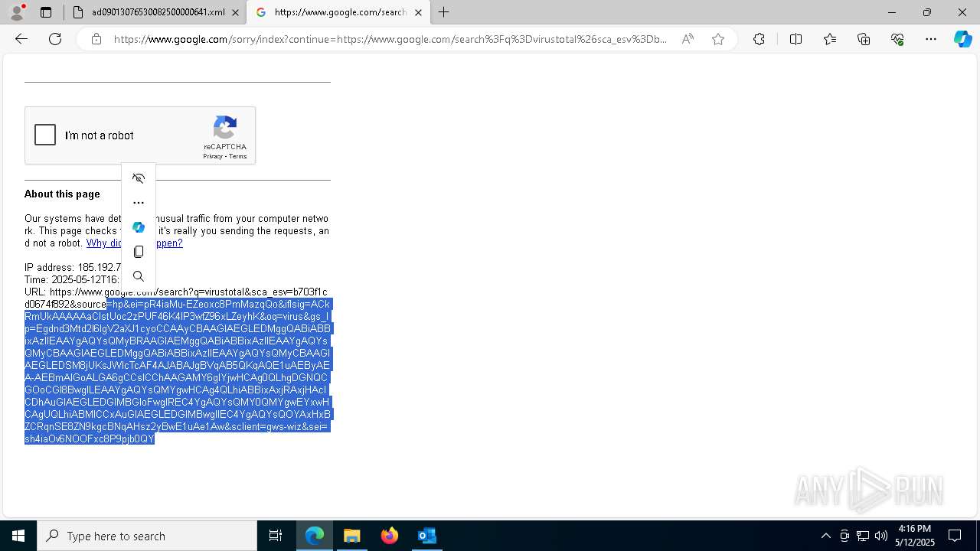This screenshot has height=551, width=980.
Task: Check the I'm not a robot checkbox
Action: pos(45,135)
